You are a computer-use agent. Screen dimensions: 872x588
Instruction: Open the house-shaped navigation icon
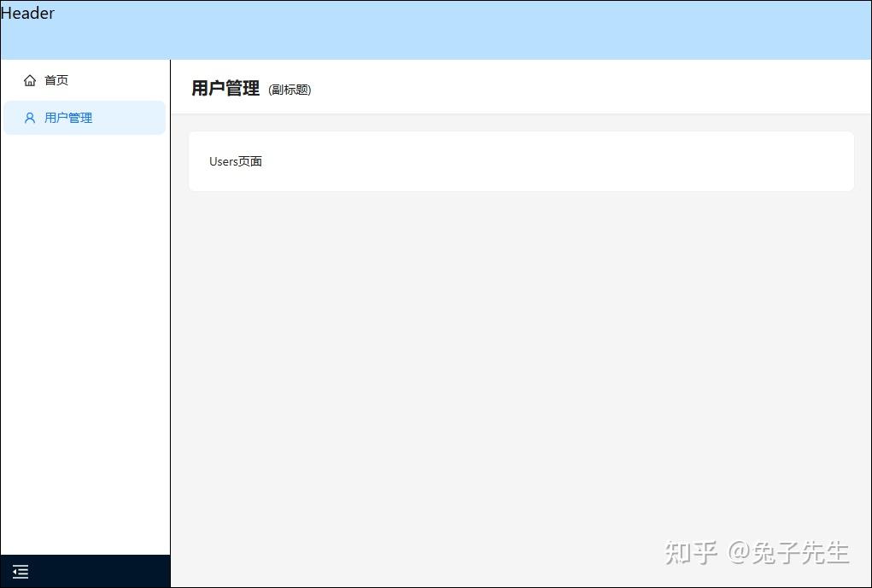(x=28, y=79)
